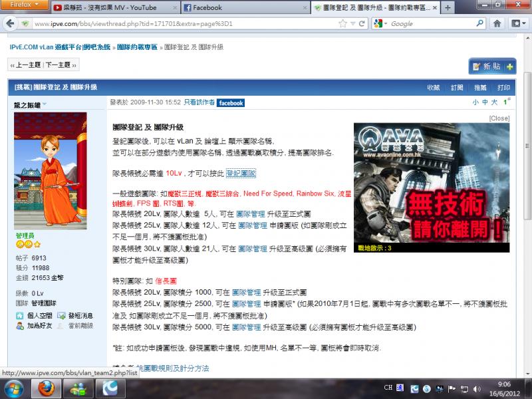Go to the next topic 下一主題
Screen dimensions: 532x399
61,65
